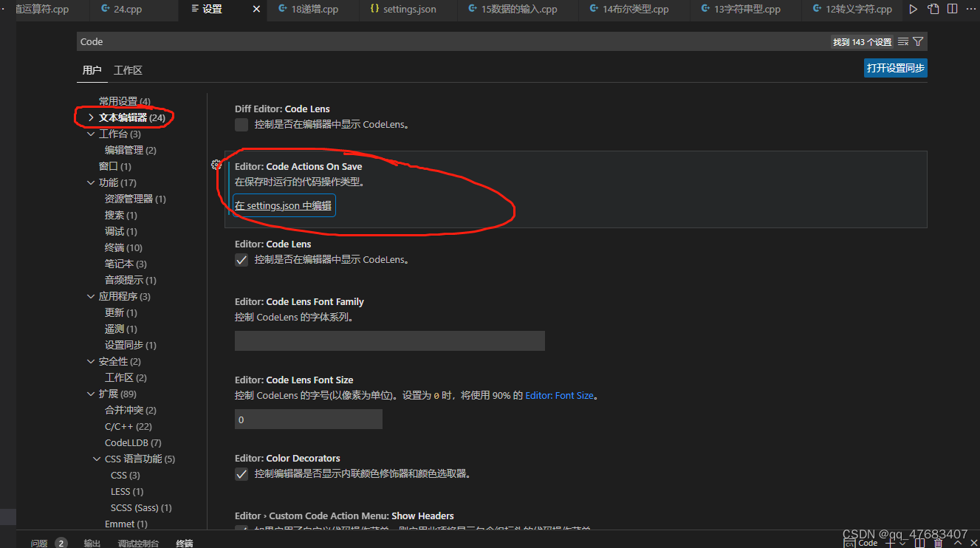Viewport: 980px width, 548px height.
Task: Split the terminal panel
Action: click(919, 543)
